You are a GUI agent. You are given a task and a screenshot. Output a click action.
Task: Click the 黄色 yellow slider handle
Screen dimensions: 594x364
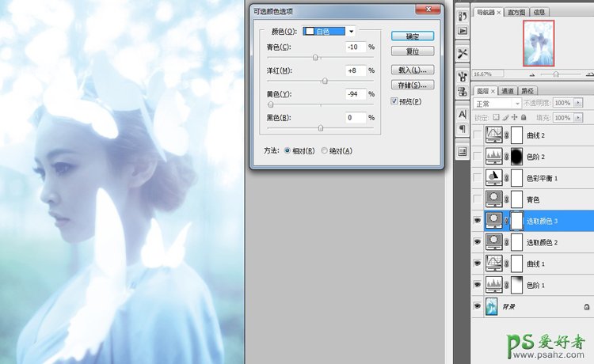click(271, 104)
